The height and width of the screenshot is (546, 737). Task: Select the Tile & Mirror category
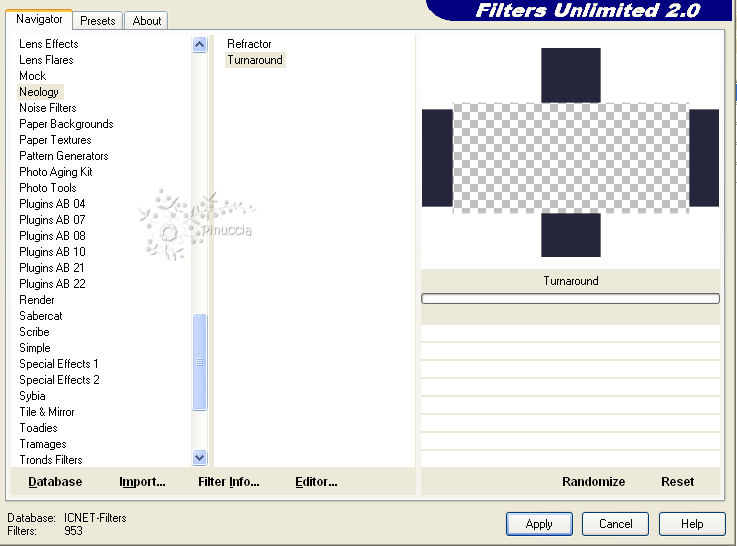[47, 411]
